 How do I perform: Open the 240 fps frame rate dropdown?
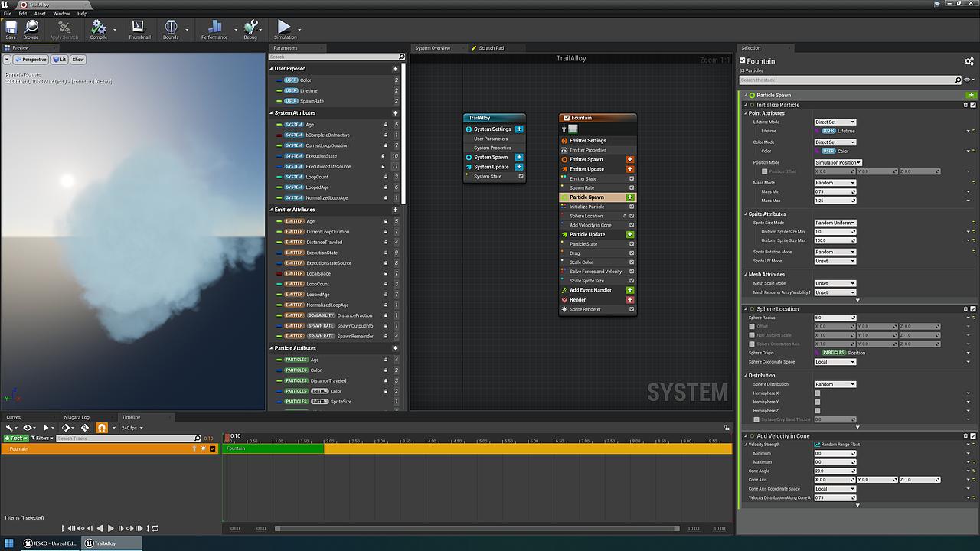132,428
